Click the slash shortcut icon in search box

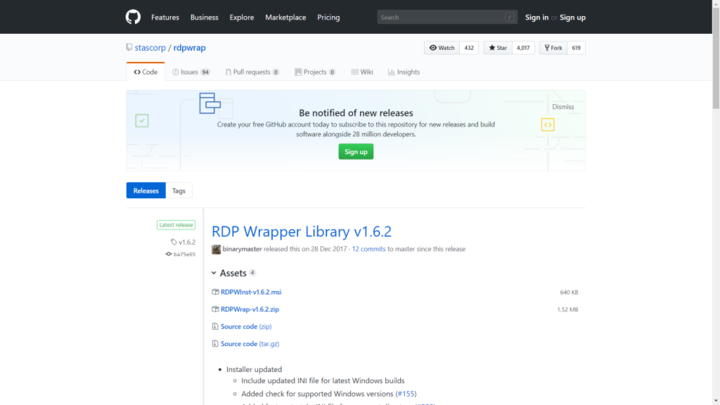509,17
